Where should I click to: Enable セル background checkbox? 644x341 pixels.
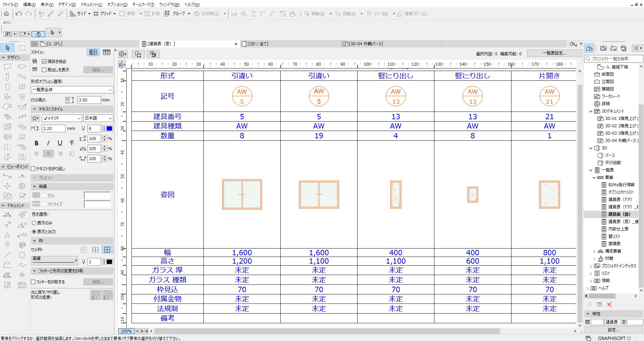(44, 195)
